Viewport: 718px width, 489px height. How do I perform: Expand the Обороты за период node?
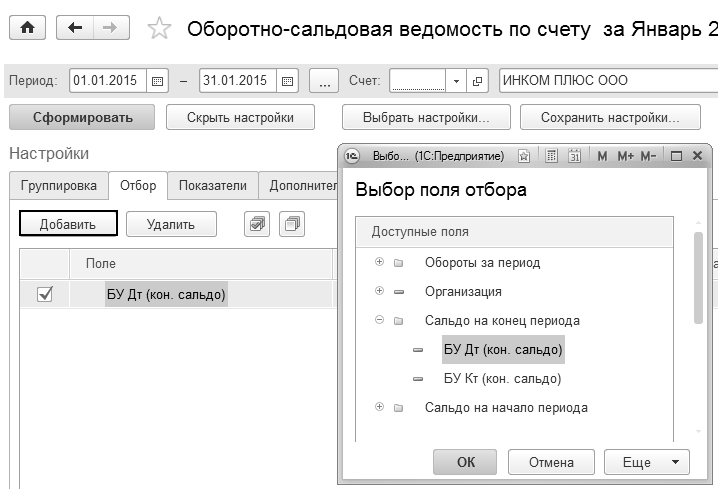coord(379,262)
